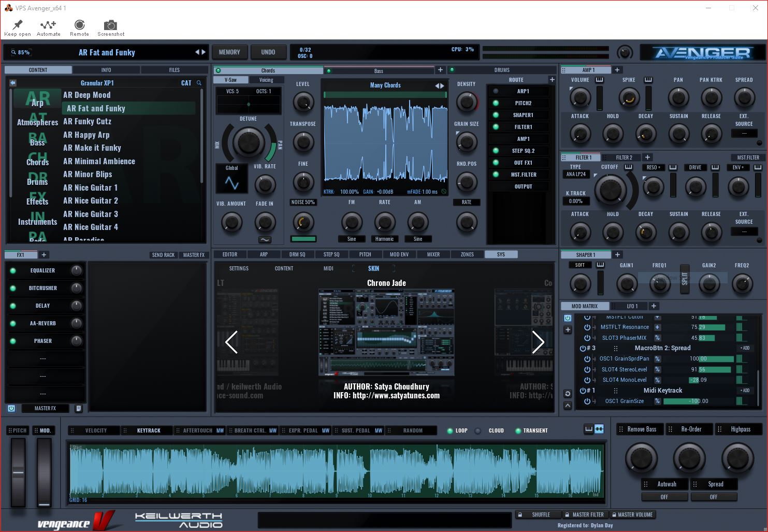The image size is (768, 532).
Task: Click the blue double-arrow icon above waveform
Action: click(x=599, y=429)
